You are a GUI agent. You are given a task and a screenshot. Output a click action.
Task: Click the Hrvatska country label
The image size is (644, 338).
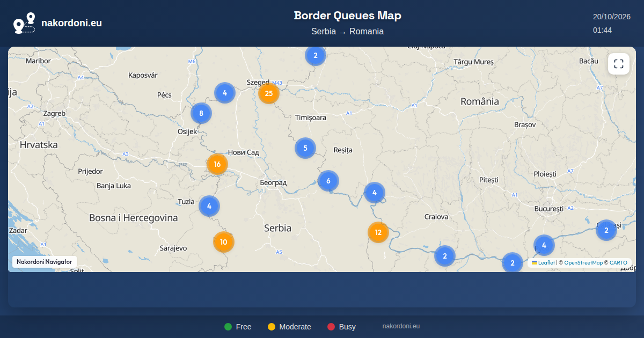tap(39, 145)
